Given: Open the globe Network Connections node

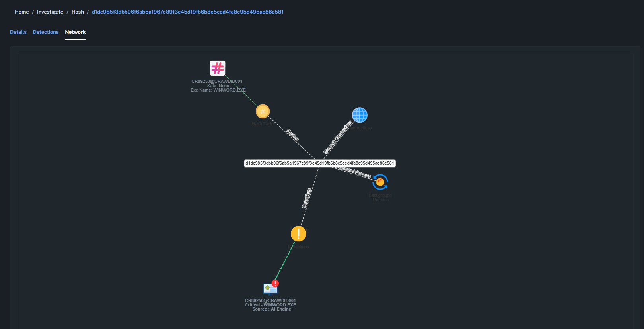Looking at the screenshot, I should [360, 115].
